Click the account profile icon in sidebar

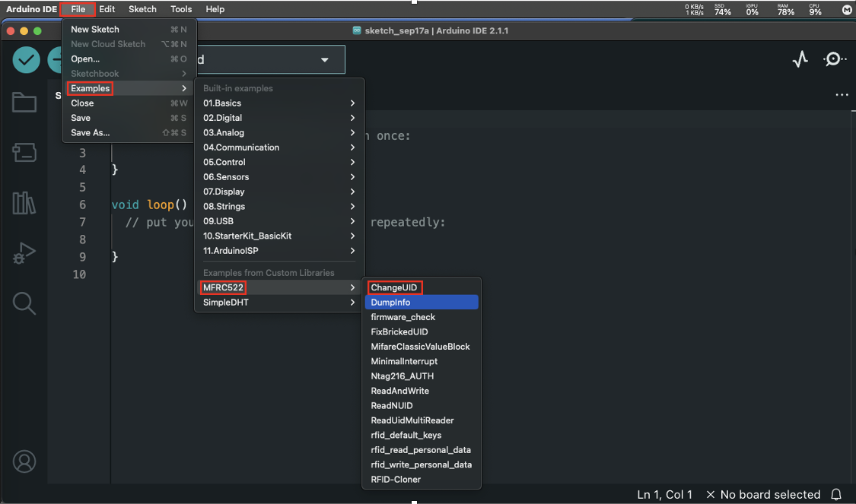(x=24, y=461)
